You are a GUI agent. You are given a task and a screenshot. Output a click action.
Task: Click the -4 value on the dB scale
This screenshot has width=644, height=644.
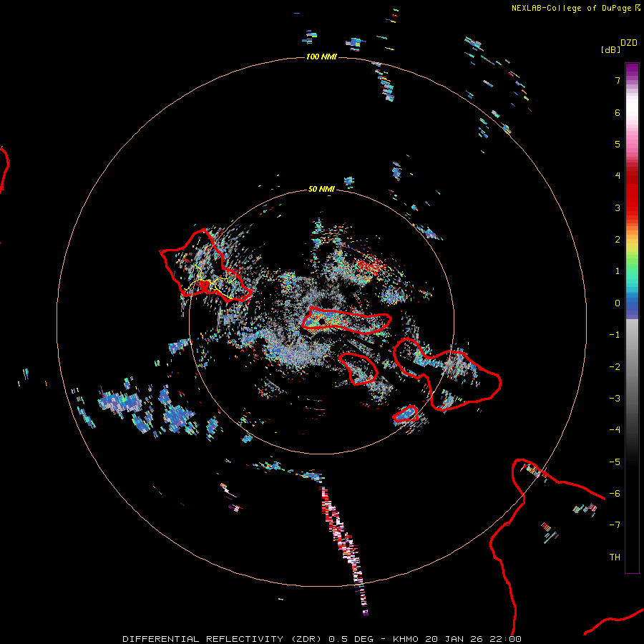point(615,430)
